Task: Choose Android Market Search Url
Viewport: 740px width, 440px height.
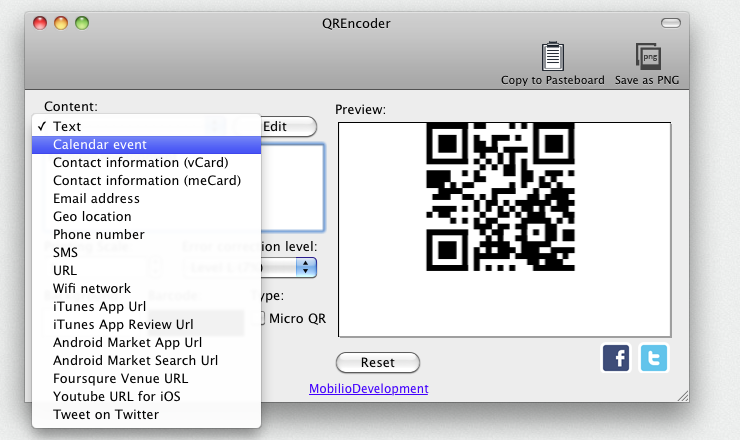Action: pyautogui.click(x=146, y=360)
